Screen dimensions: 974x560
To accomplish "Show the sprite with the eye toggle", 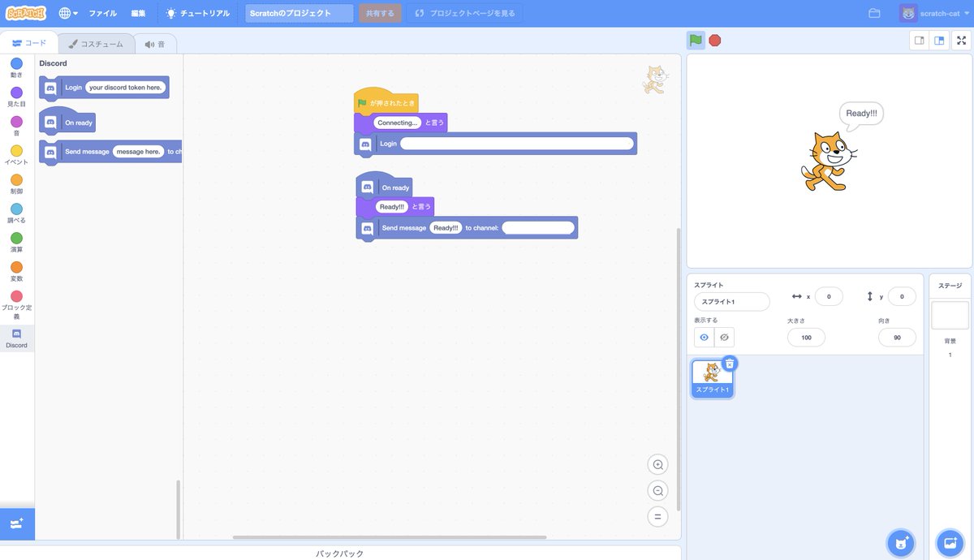I will pyautogui.click(x=702, y=336).
